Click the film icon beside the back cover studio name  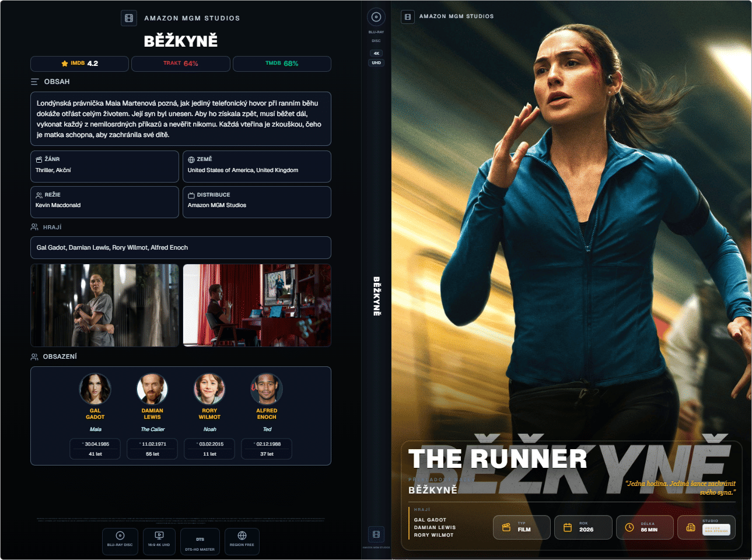[x=129, y=18]
